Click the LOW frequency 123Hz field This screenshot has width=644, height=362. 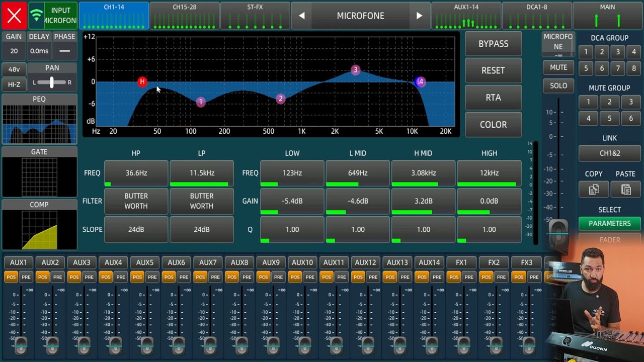point(292,173)
